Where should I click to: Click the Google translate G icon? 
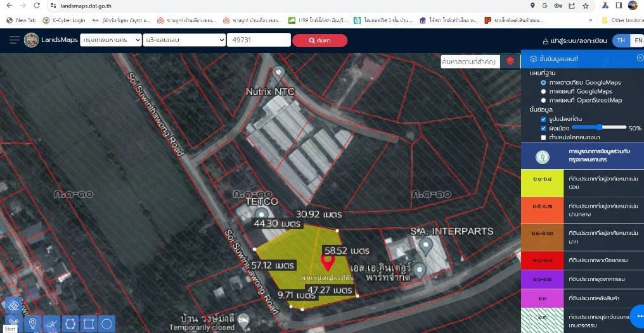(x=545, y=6)
